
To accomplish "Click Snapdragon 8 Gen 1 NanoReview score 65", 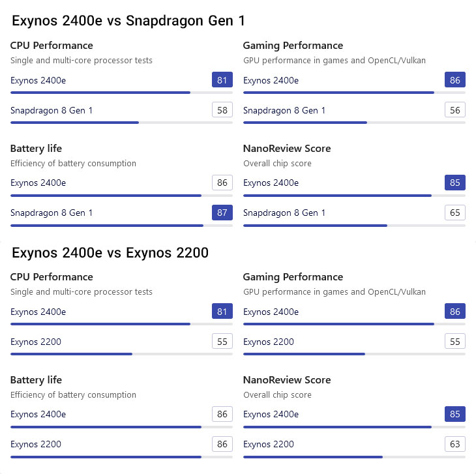I will click(x=454, y=213).
